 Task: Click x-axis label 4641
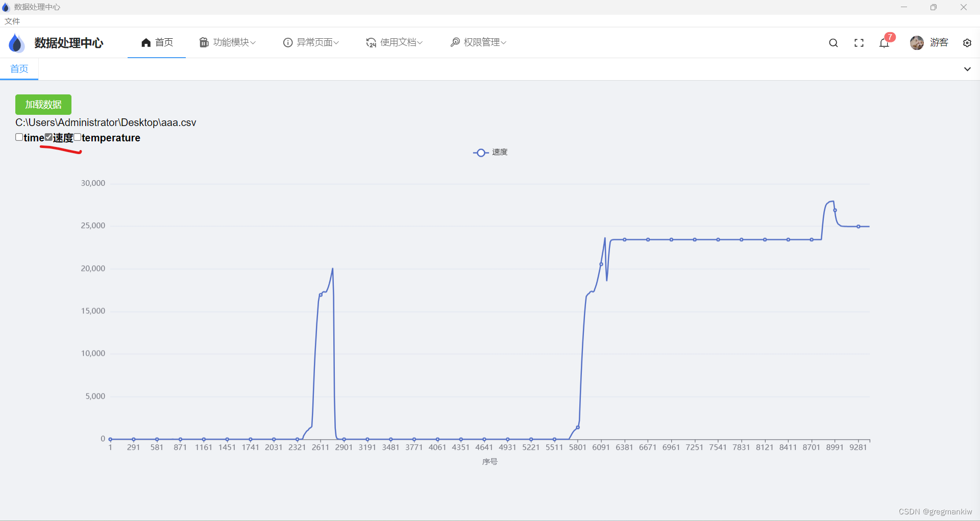(484, 447)
